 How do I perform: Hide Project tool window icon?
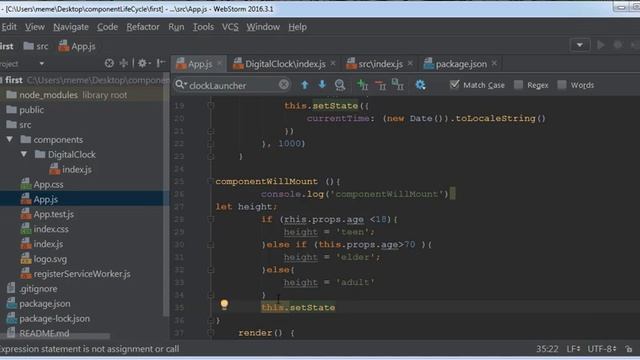161,63
